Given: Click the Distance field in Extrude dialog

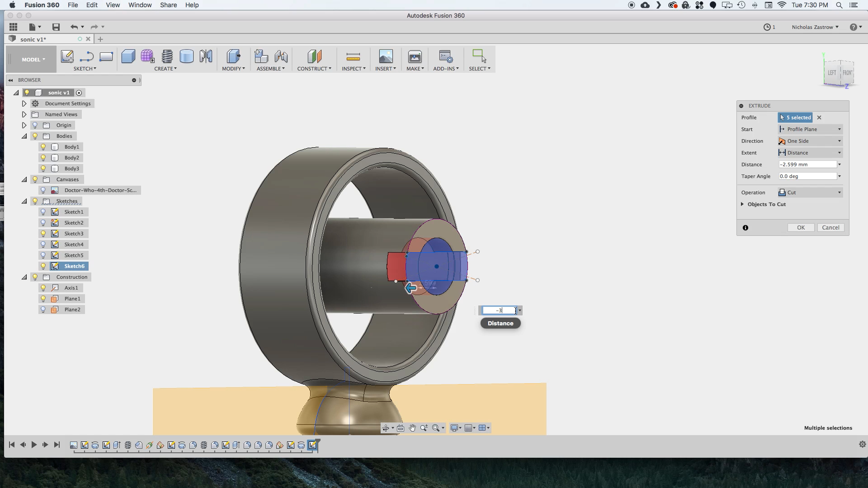Looking at the screenshot, I should tap(807, 164).
